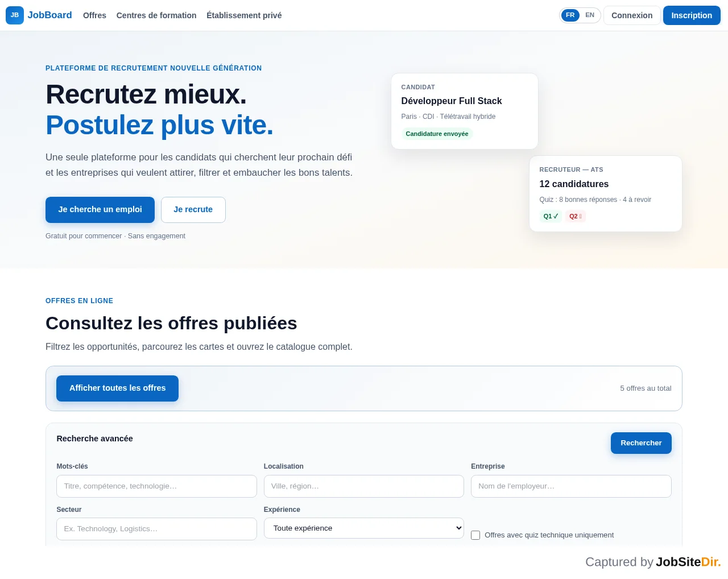This screenshot has height=579, width=728.
Task: Open the Expérience dropdown
Action: [x=364, y=528]
